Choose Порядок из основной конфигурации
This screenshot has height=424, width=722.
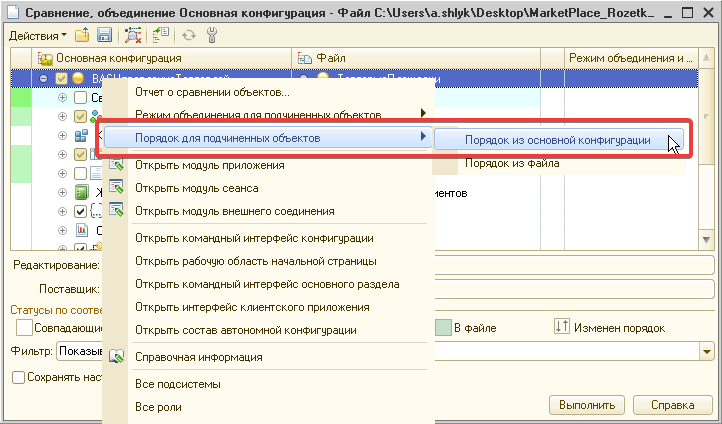point(558,141)
